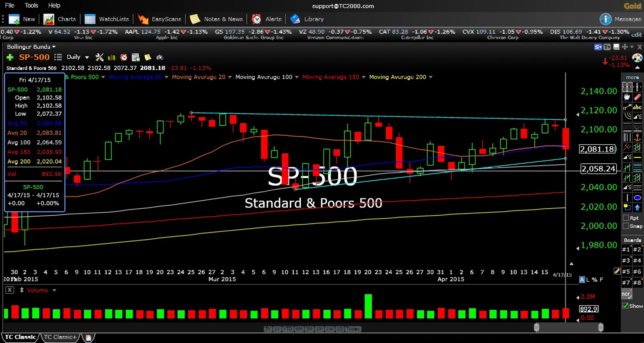Image resolution: width=644 pixels, height=343 pixels.
Task: Switch to the TC Classic tab
Action: (x=20, y=337)
